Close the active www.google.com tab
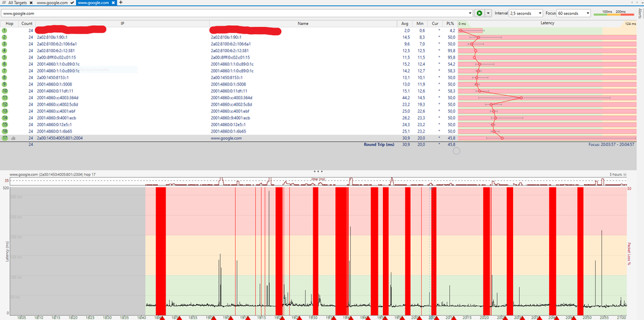The image size is (644, 320). tap(113, 3)
